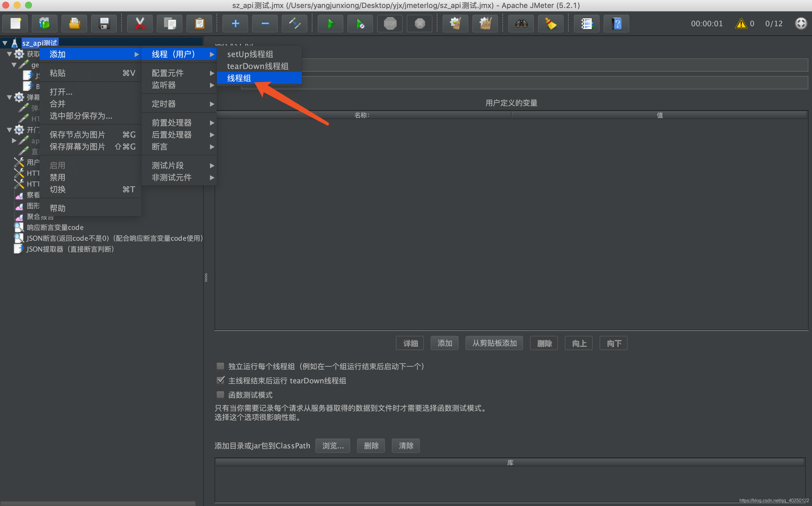
Task: Click the Help (question mark) toolbar icon
Action: [x=616, y=23]
